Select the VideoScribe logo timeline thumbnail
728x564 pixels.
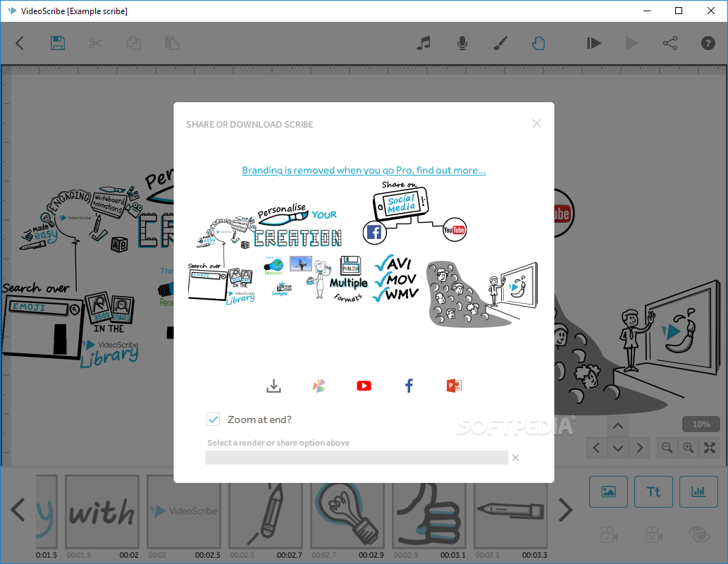pos(184,512)
